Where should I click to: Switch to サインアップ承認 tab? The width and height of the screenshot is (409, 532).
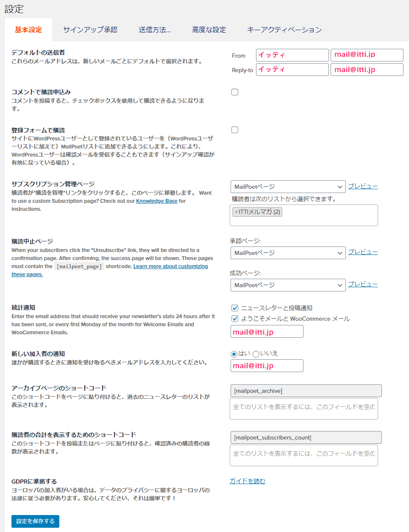pyautogui.click(x=90, y=30)
